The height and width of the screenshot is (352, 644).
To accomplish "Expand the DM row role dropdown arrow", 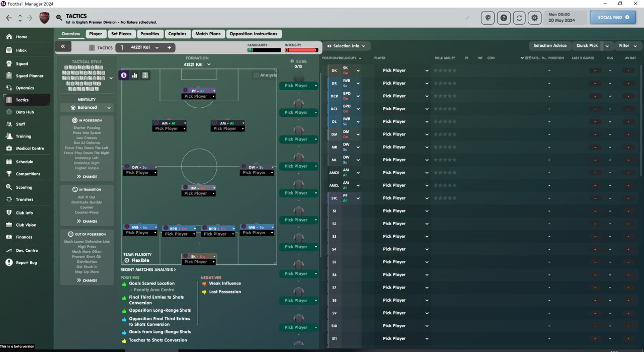I will pos(358,134).
